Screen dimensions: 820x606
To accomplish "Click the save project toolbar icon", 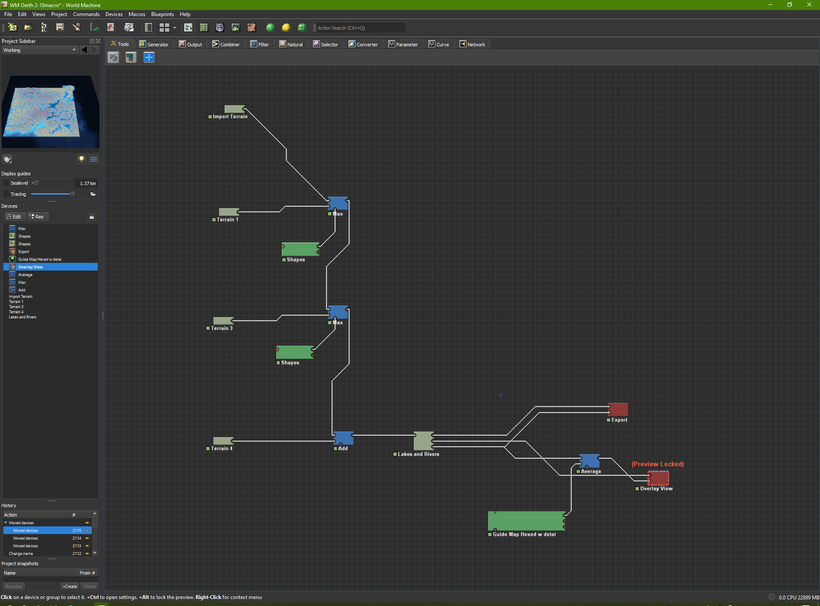I will pos(60,27).
